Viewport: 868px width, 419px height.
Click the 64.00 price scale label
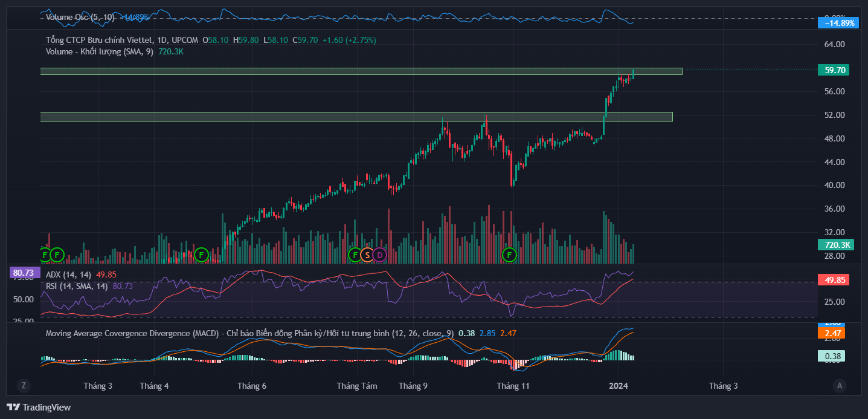click(x=834, y=45)
